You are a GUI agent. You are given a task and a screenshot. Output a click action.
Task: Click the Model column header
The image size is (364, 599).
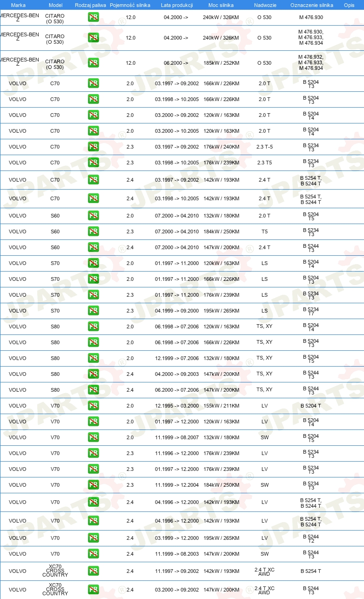[55, 5]
